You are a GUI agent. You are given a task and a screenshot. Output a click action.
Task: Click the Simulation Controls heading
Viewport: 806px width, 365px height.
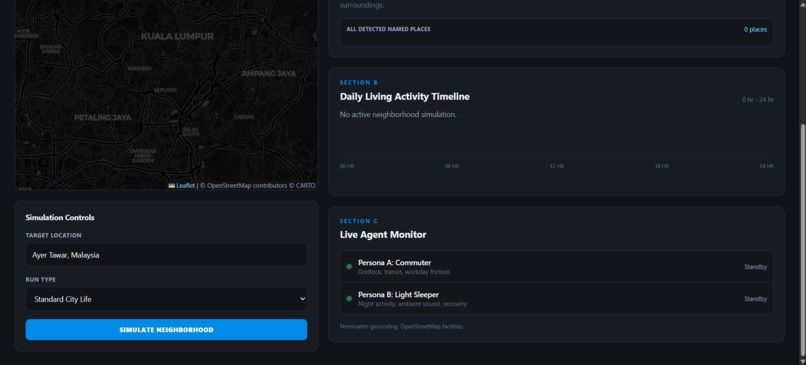point(60,217)
